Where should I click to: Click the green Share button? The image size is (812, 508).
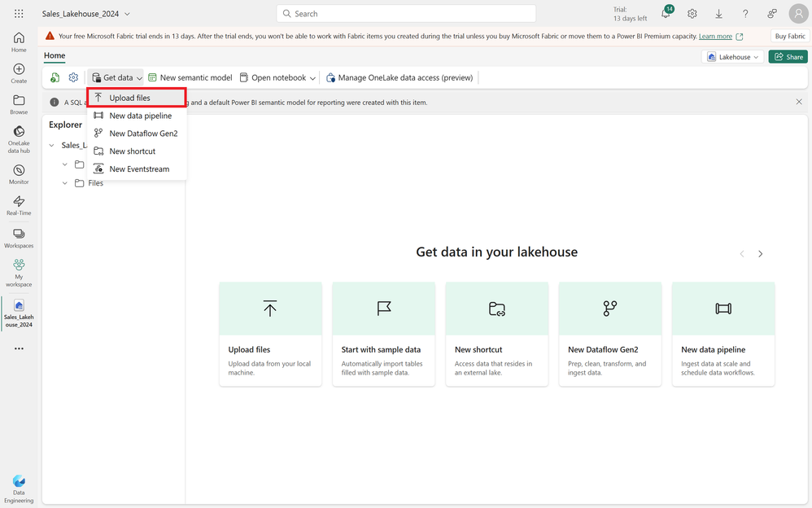click(x=788, y=57)
